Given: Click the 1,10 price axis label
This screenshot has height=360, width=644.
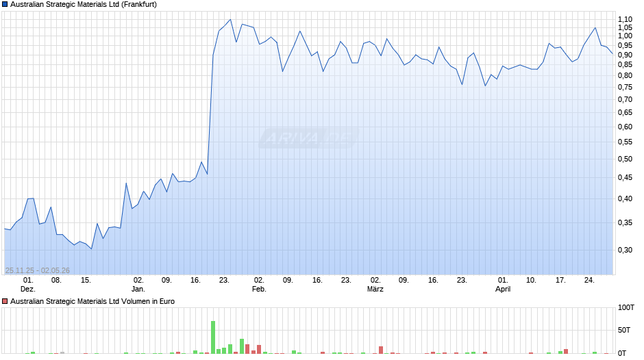Looking at the screenshot, I should click(625, 19).
